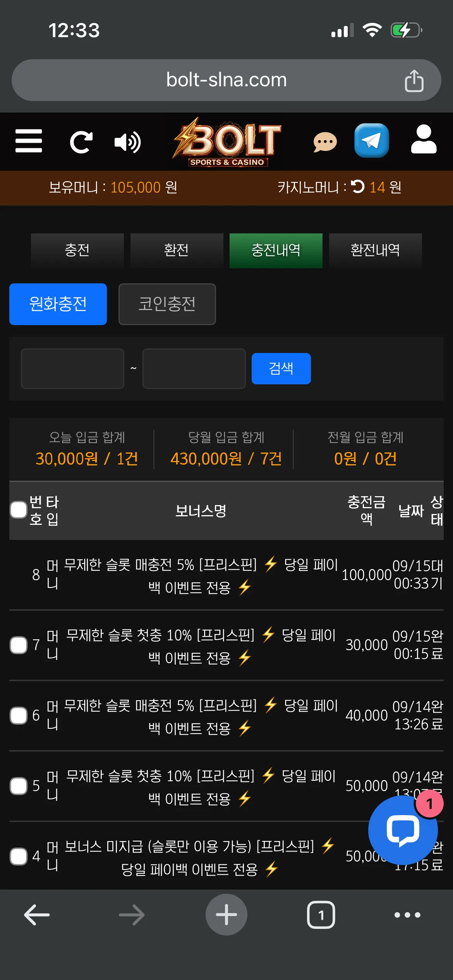The image size is (453, 980).
Task: Focus the end date input field
Action: pos(194,368)
